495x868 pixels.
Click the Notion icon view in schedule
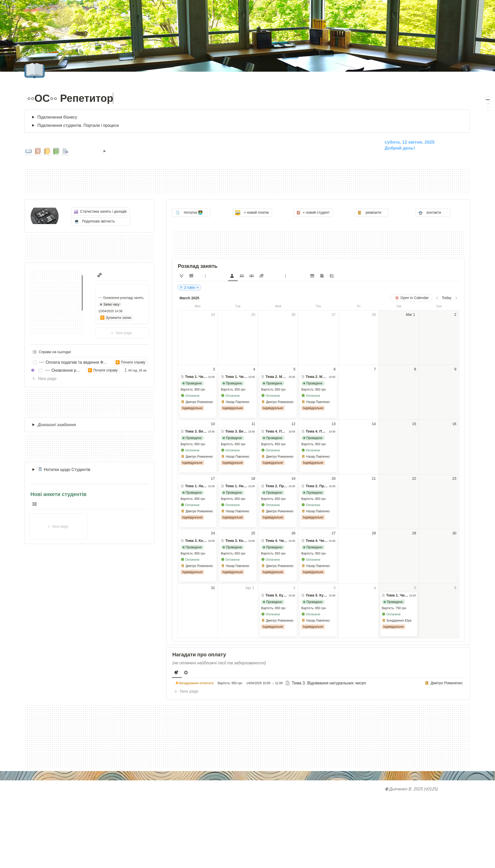(332, 276)
